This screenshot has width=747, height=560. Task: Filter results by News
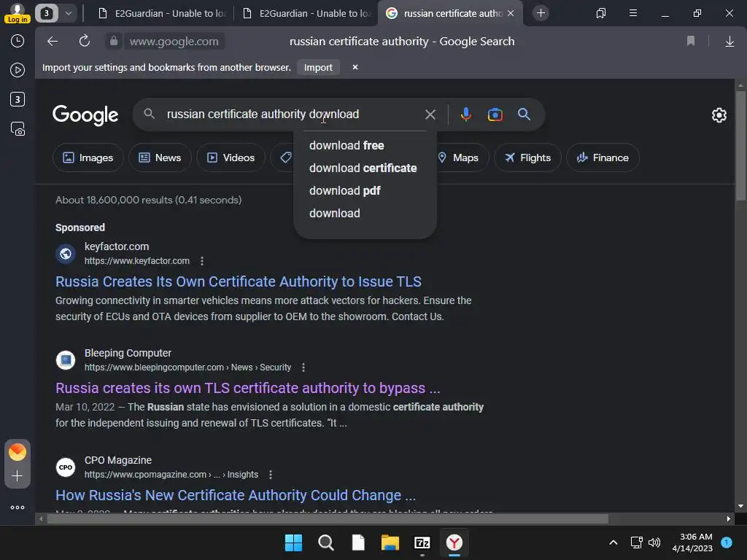160,157
